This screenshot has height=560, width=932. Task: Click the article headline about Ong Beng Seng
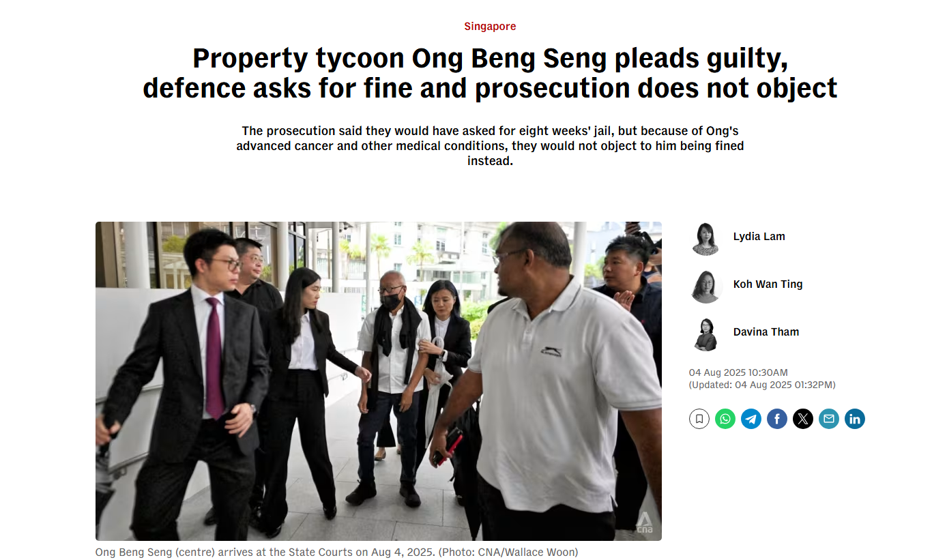(x=490, y=74)
